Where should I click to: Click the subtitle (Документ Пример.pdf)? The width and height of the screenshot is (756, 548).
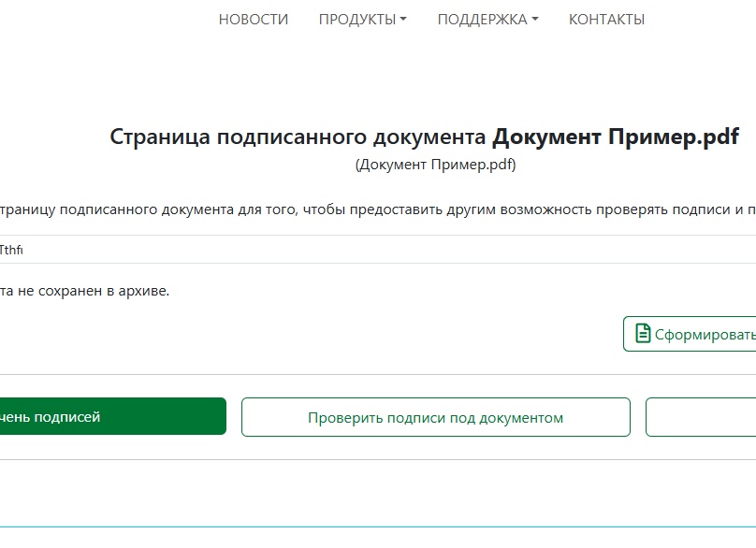tap(435, 165)
